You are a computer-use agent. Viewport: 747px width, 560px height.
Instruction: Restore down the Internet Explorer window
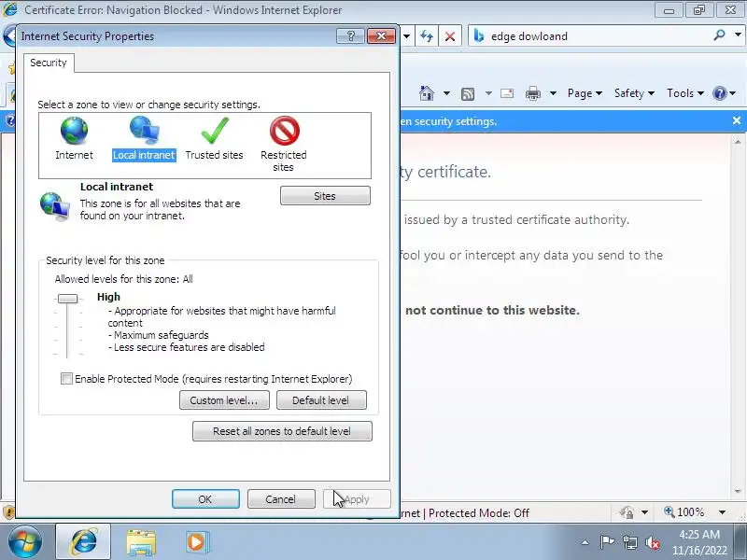pos(698,9)
